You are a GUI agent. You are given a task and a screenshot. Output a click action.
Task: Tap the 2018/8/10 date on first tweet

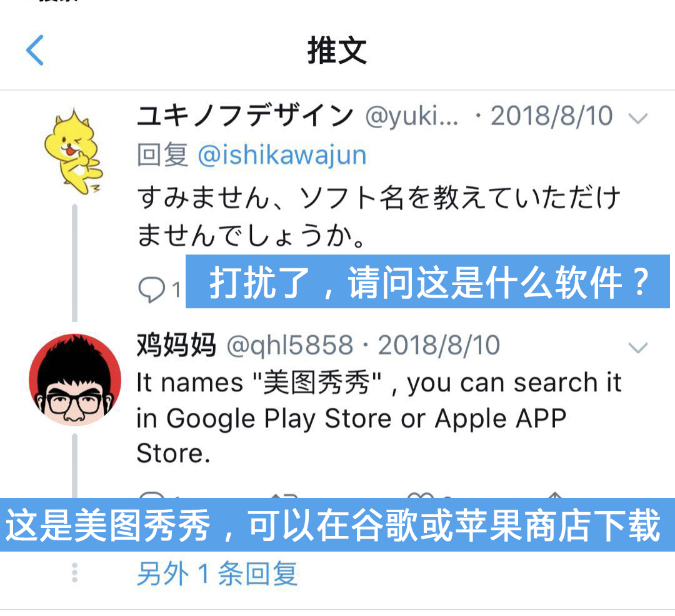551,116
